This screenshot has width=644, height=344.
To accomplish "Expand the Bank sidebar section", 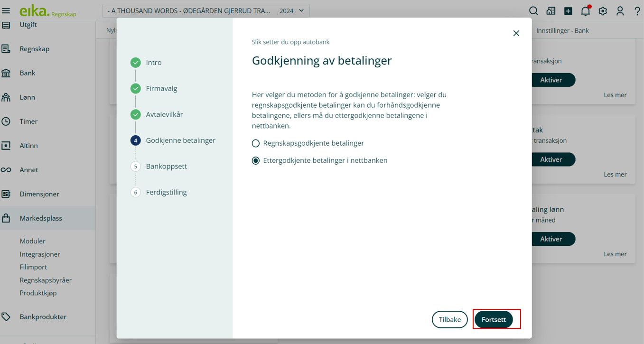I will (28, 73).
